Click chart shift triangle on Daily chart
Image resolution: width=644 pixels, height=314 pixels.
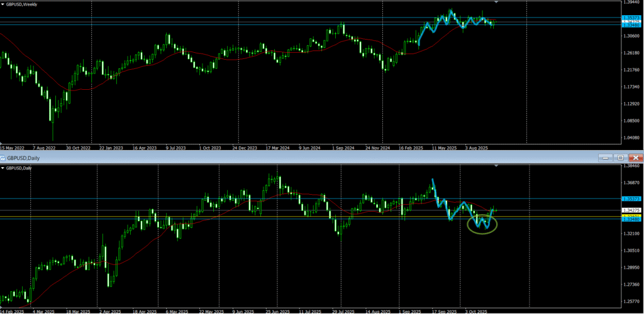point(497,166)
